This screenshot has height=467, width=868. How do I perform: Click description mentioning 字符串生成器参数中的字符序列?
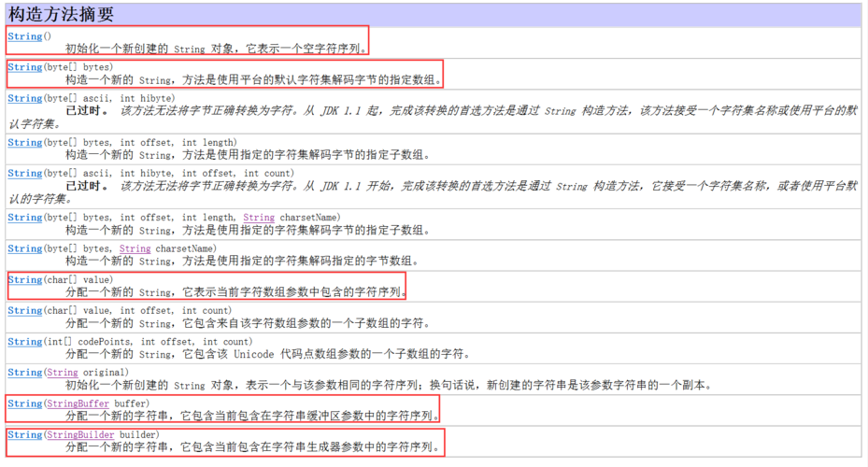[x=253, y=447]
